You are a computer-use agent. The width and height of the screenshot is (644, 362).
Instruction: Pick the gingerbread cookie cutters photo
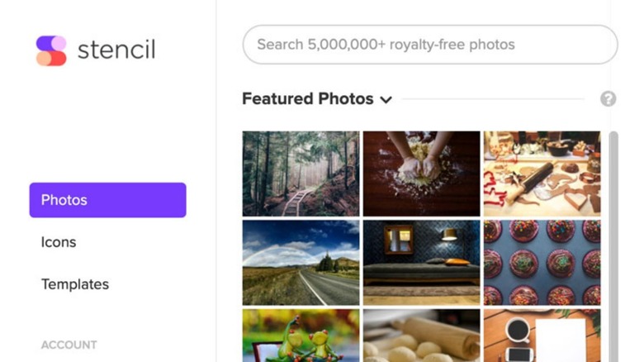(542, 174)
